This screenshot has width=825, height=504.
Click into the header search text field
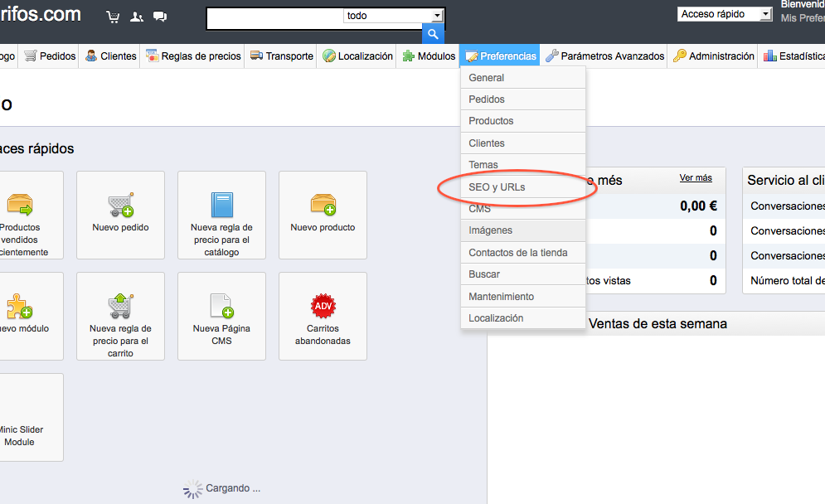(276, 19)
